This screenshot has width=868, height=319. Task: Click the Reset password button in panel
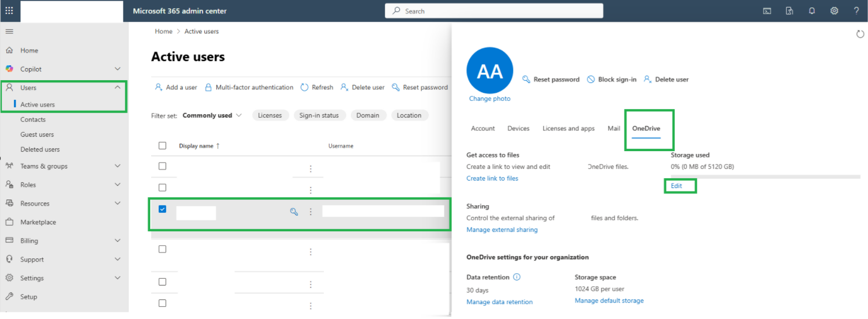pos(551,80)
